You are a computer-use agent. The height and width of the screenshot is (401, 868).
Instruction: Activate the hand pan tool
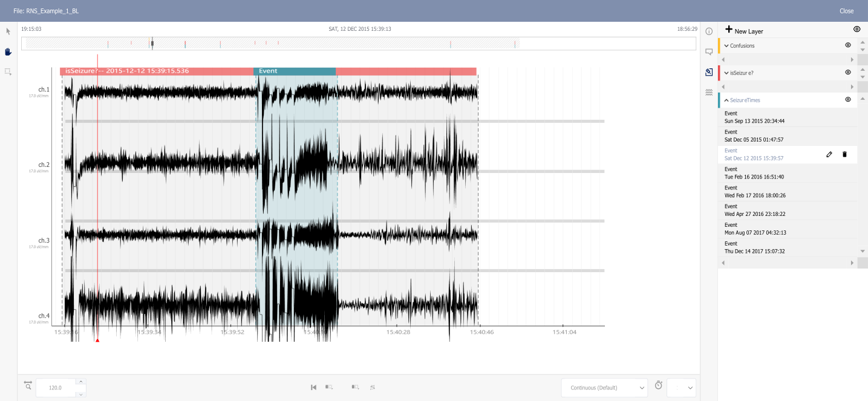8,52
